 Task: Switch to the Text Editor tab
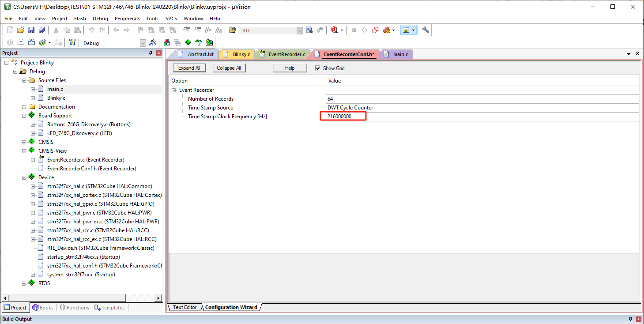185,307
